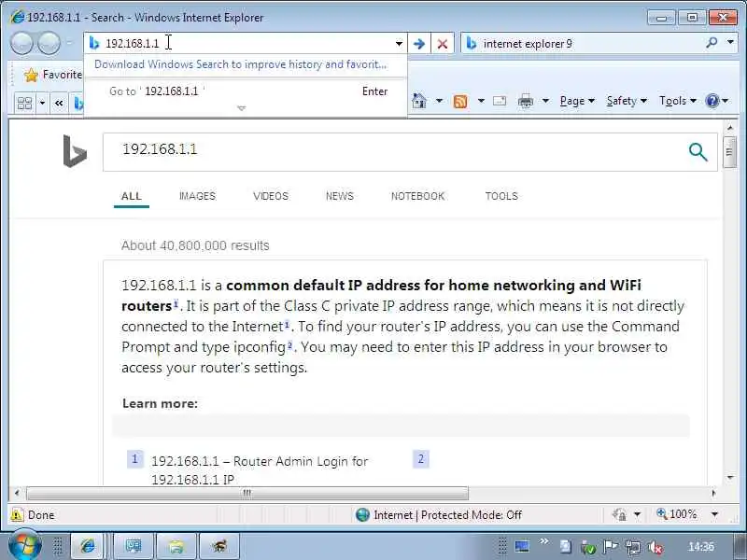This screenshot has height=560, width=747.
Task: Open the Safety menu
Action: 627,101
